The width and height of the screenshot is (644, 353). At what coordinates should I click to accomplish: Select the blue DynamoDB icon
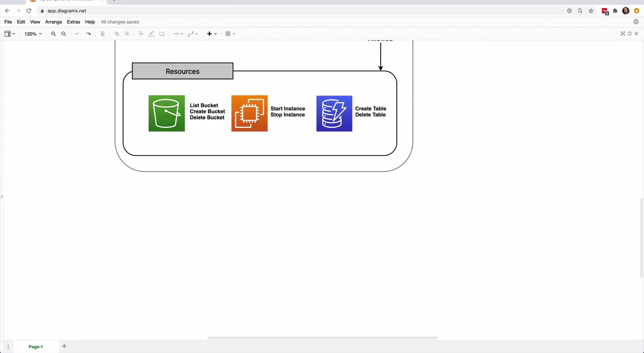pos(334,113)
